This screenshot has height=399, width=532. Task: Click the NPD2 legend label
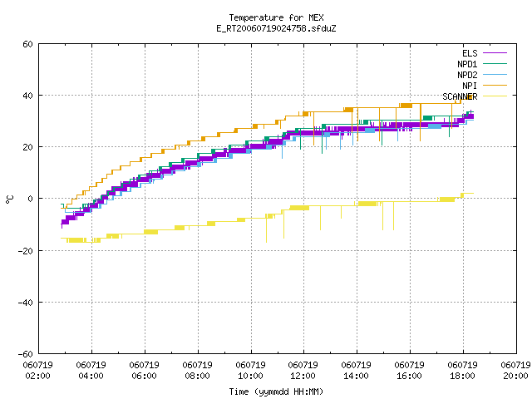pos(467,75)
